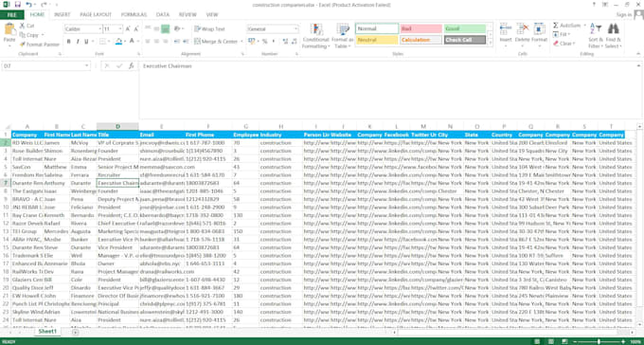The image size is (644, 345).
Task: Expand the cell styles gallery
Action: point(490,43)
